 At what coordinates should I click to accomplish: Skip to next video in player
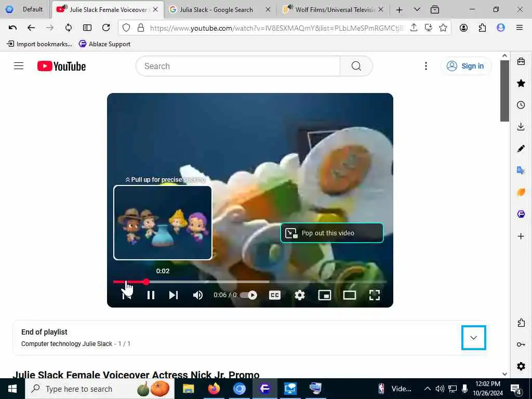coord(174,295)
